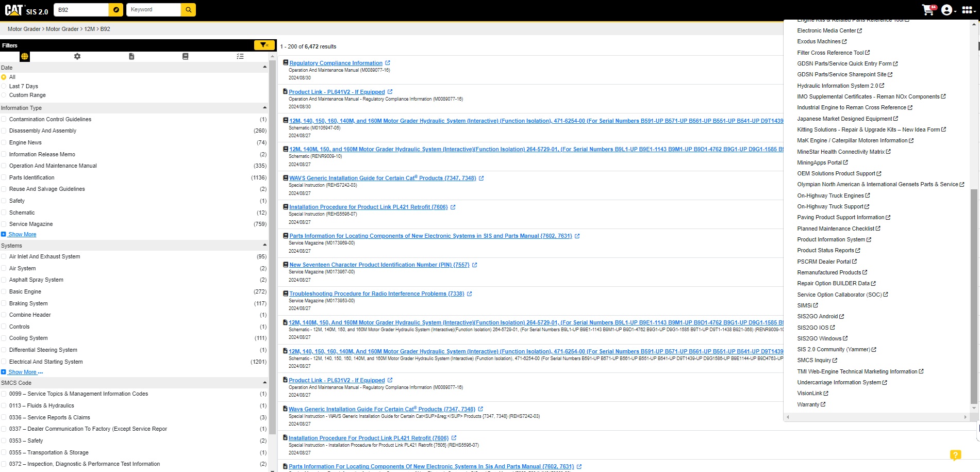Screen dimensions: 980x472
Task: Click the compass icon beside B92 field
Action: 116,10
